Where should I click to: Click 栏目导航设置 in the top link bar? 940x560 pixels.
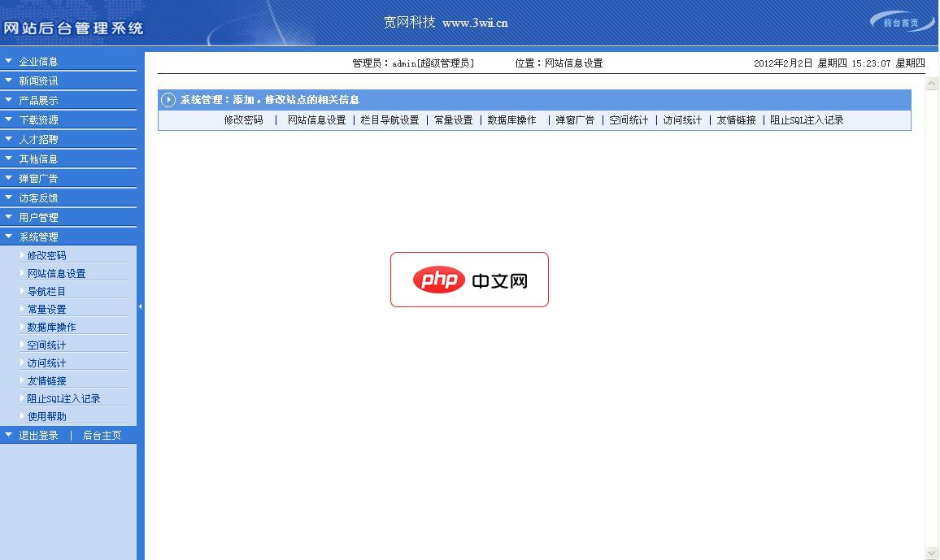[389, 119]
